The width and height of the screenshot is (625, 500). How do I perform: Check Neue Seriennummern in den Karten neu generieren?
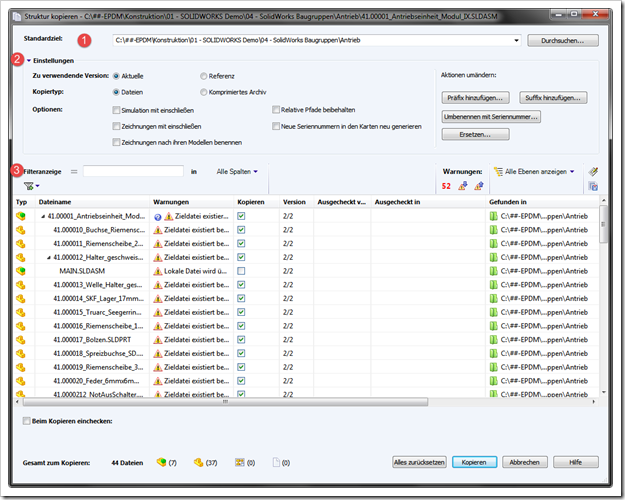[276, 126]
